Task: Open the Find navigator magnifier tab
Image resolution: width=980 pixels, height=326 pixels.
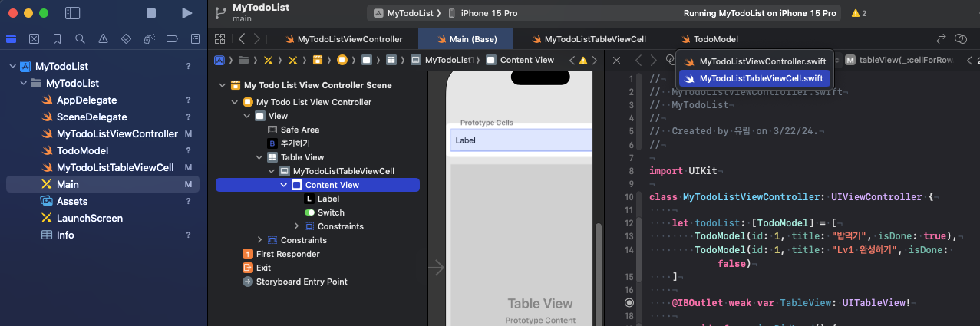Action: (x=80, y=38)
